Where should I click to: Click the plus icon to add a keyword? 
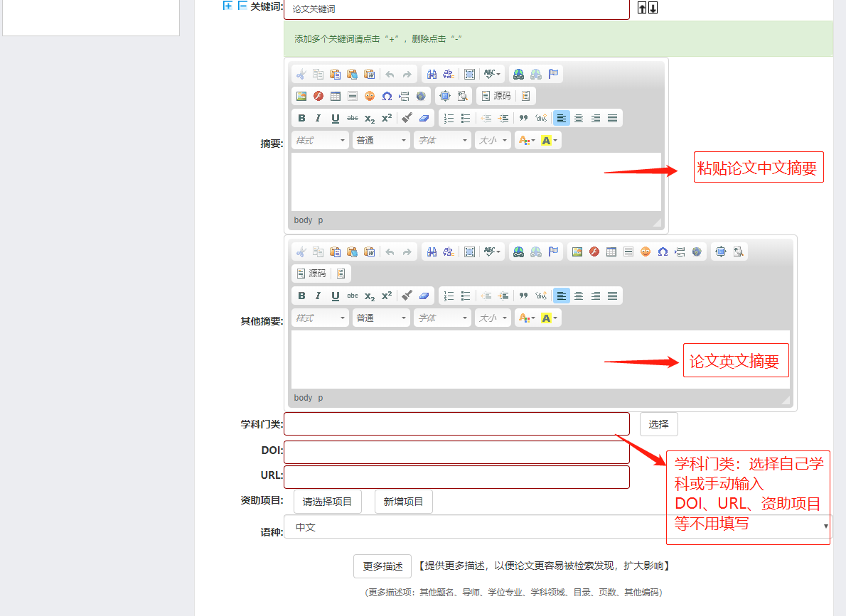[x=228, y=6]
